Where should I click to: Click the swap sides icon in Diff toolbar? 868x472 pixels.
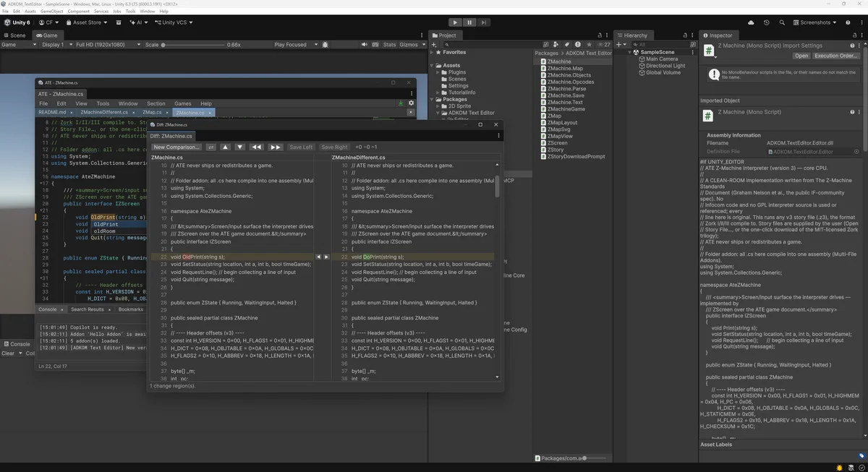[211, 147]
